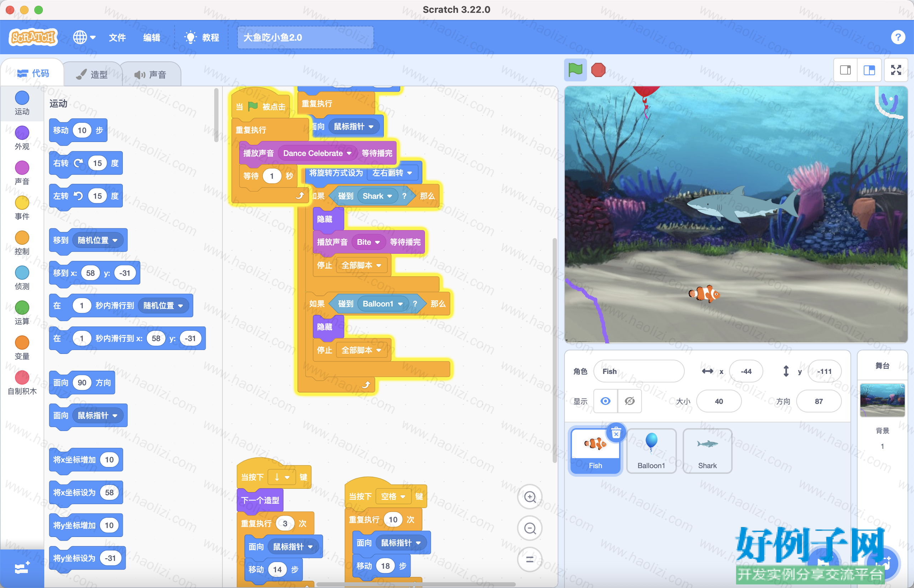This screenshot has height=588, width=914.
Task: Click the Scratch logo
Action: (33, 37)
